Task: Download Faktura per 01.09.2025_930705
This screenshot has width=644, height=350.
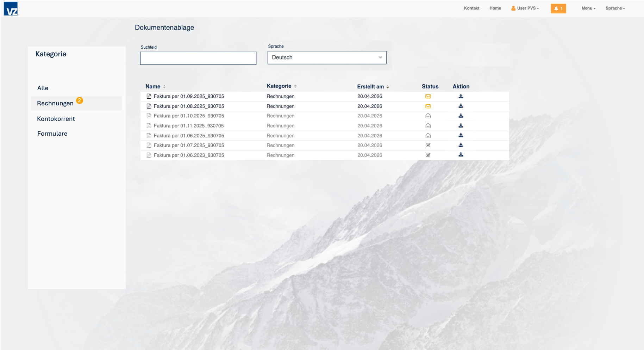Action: [461, 96]
